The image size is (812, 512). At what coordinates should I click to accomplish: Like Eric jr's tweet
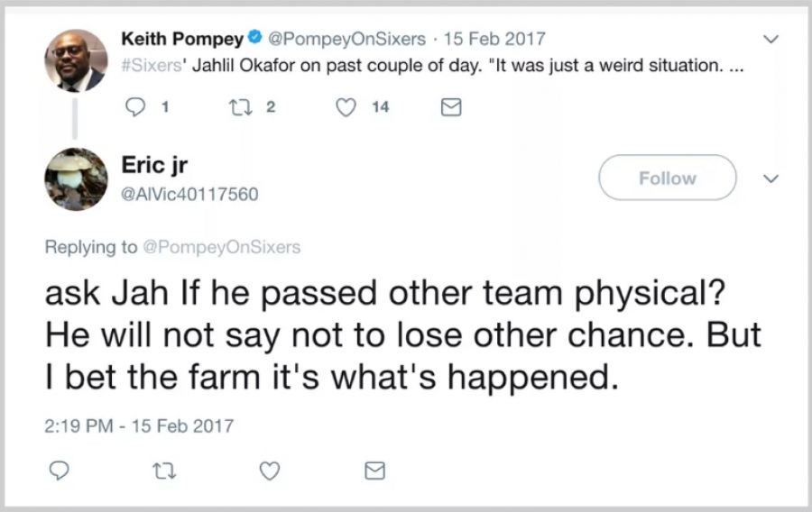coord(268,471)
